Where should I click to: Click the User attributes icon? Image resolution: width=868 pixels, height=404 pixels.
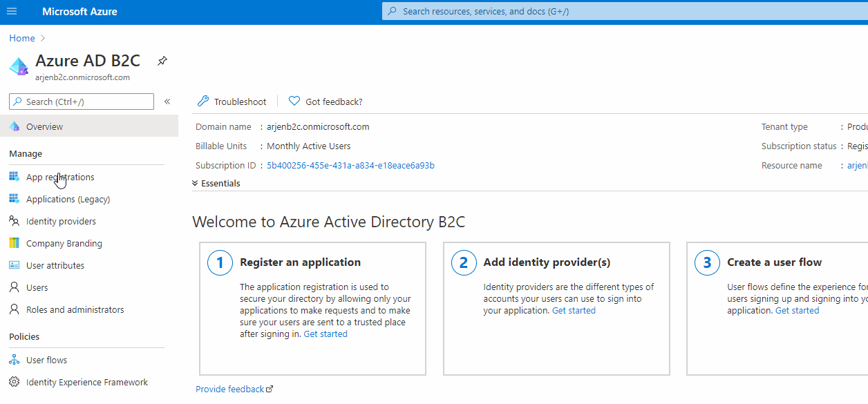click(14, 265)
